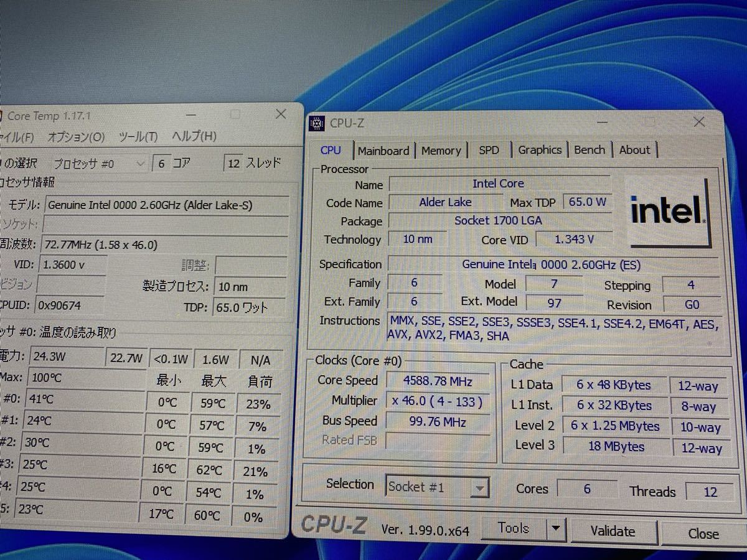This screenshot has width=747, height=560.
Task: Click the Instructions list MMX, SSE, SSE2
Action: pos(553,329)
